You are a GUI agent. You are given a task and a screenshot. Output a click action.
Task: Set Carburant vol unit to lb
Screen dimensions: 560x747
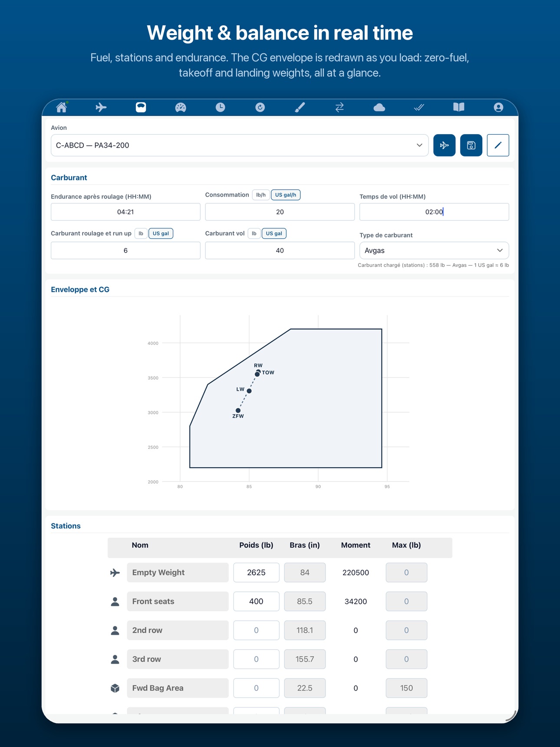[254, 234]
